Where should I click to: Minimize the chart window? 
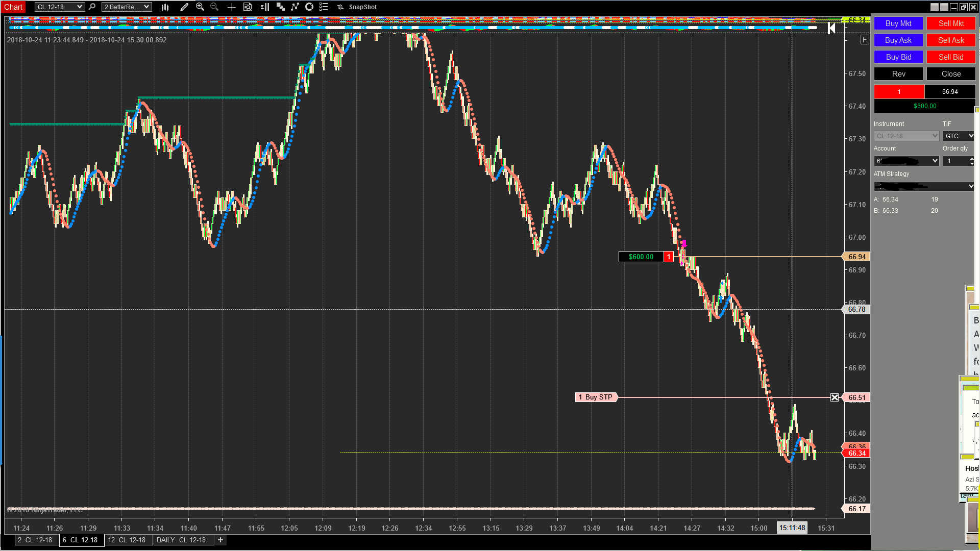[954, 7]
